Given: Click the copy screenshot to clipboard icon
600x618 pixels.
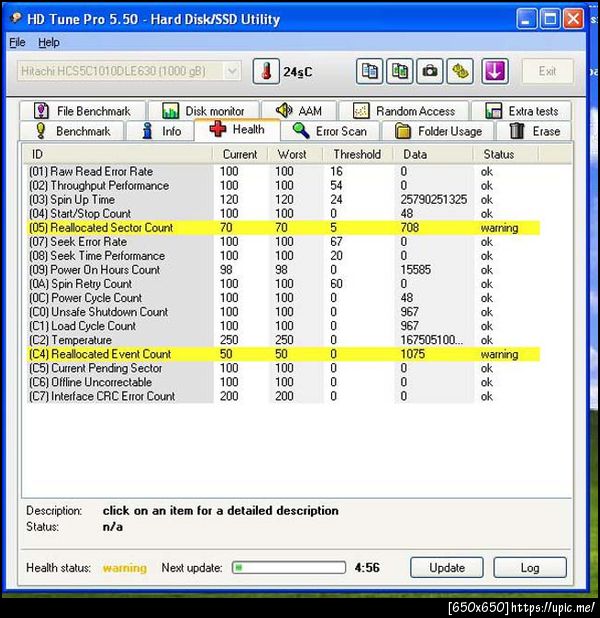Looking at the screenshot, I should point(400,71).
